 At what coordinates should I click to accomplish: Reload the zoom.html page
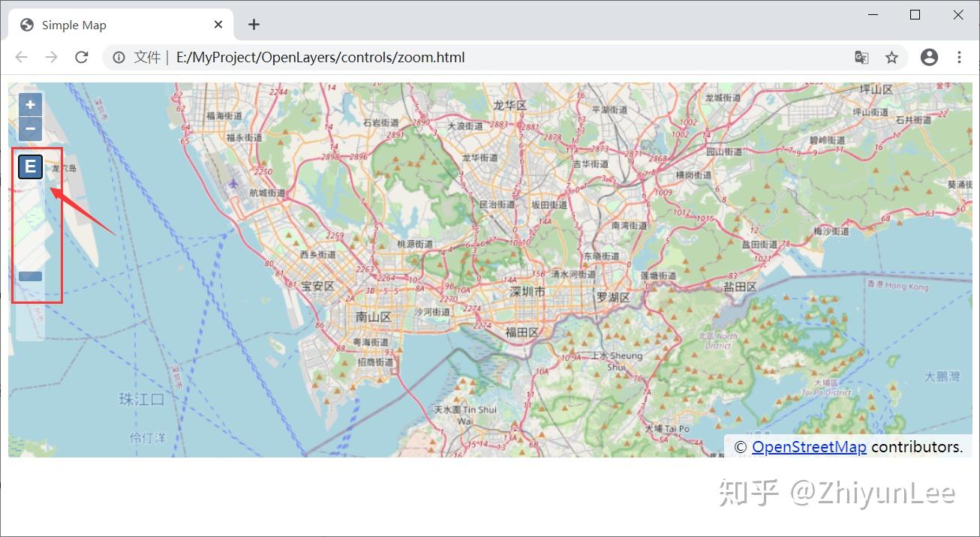81,57
